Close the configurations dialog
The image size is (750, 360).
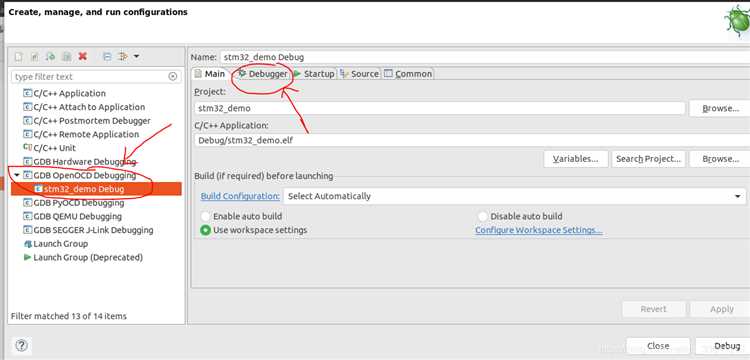(658, 346)
